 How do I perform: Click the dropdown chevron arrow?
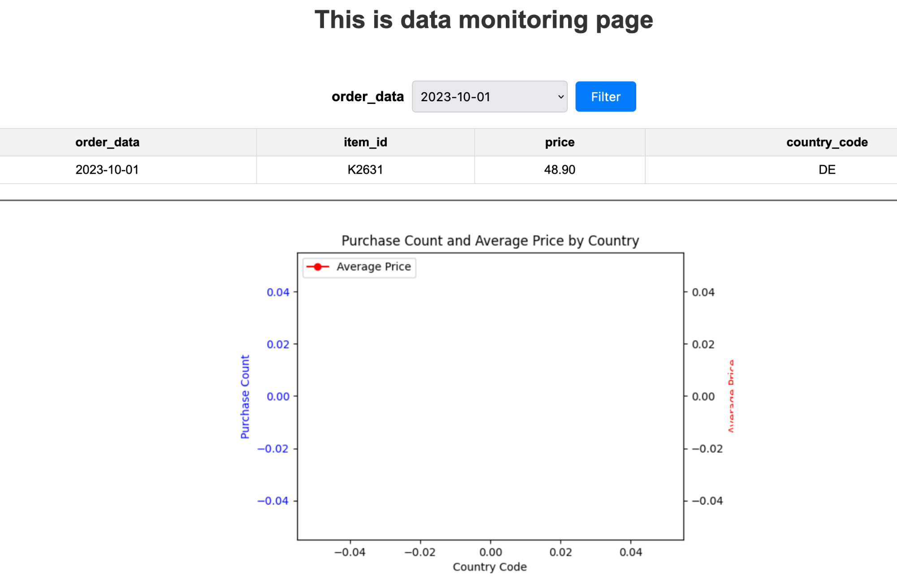pos(561,97)
